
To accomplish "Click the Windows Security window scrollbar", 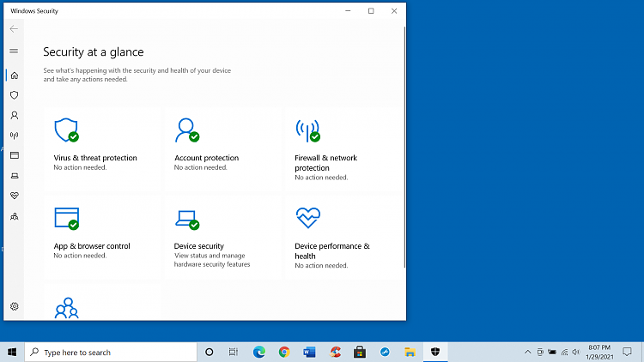I will click(x=404, y=154).
